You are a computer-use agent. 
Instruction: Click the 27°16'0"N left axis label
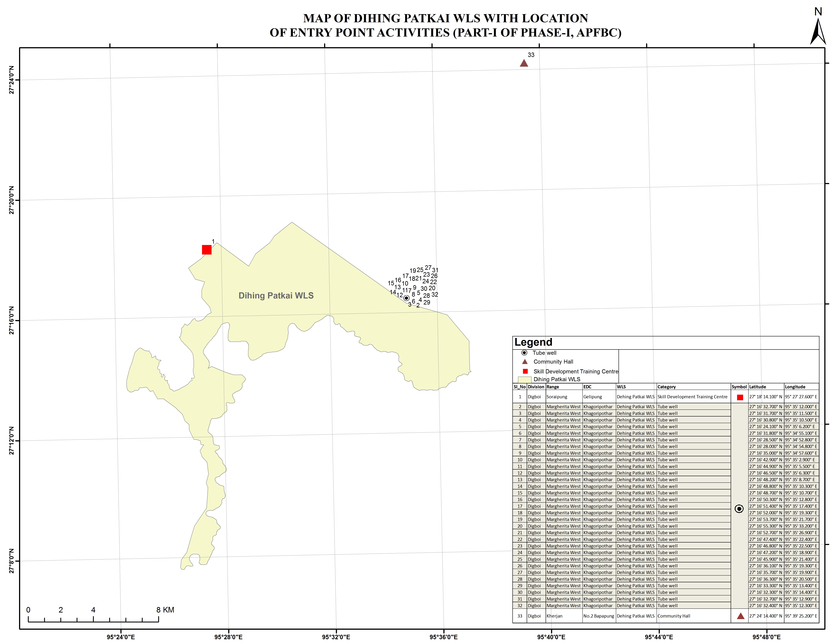(11, 320)
